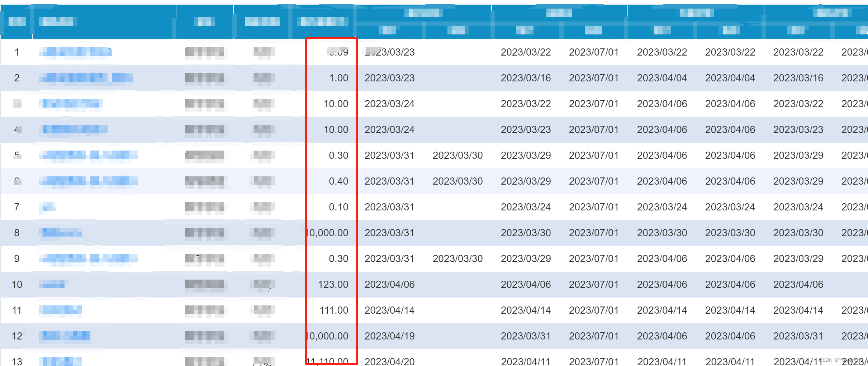
Task: Click the 2023/03/31 date in row 8
Action: click(x=389, y=233)
